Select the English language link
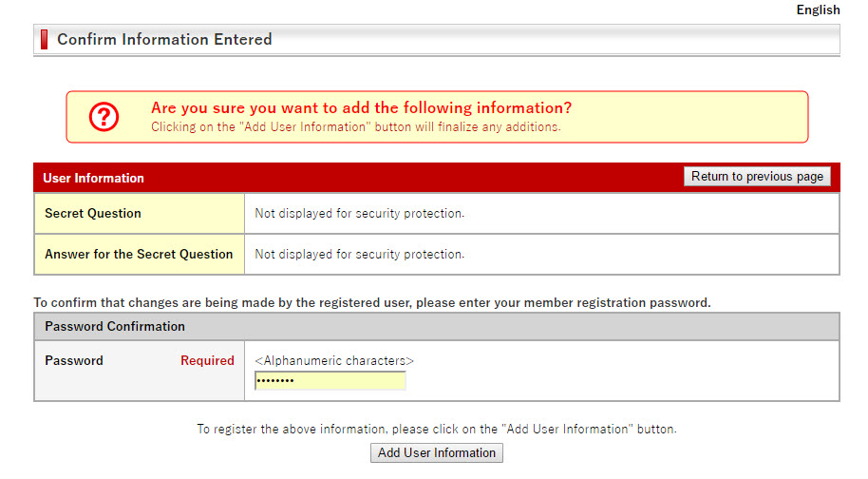Image resolution: width=868 pixels, height=479 pixels. (818, 10)
